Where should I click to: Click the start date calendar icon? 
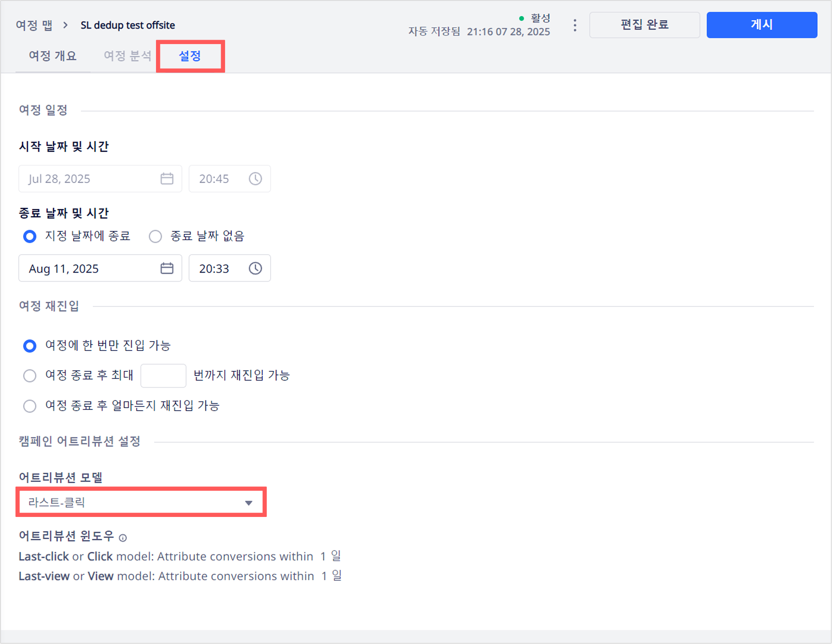point(167,179)
